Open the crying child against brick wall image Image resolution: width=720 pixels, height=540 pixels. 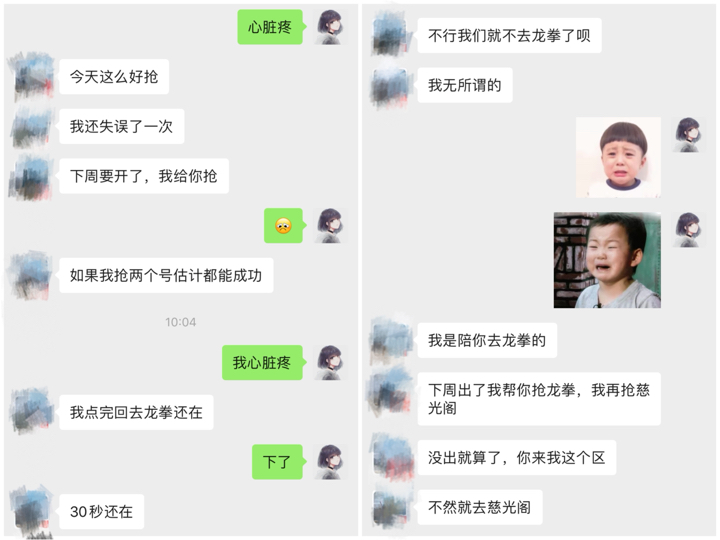(x=607, y=260)
